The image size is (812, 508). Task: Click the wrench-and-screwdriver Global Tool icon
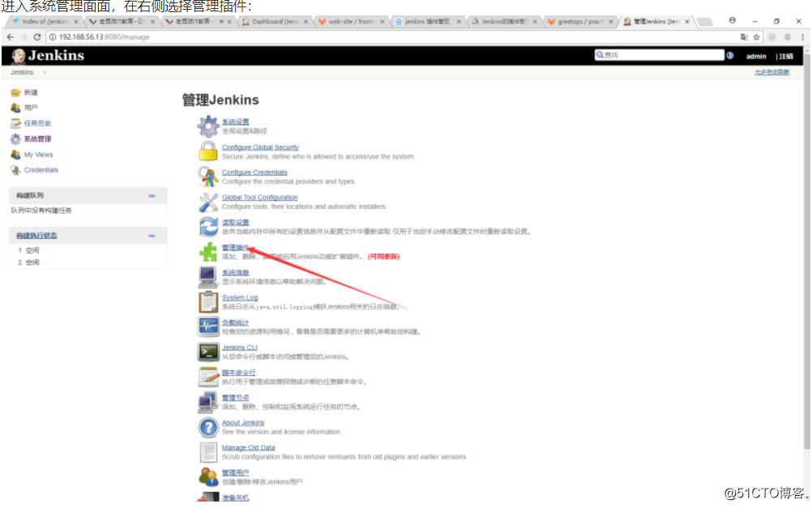click(208, 202)
